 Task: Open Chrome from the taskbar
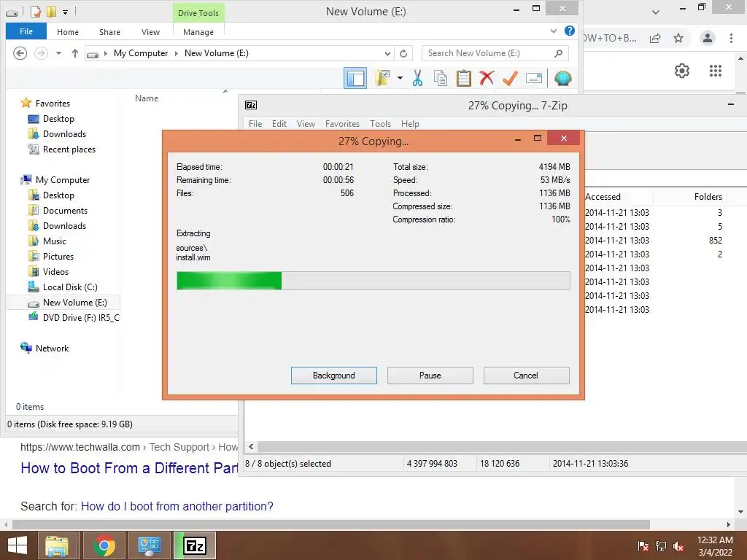(104, 545)
